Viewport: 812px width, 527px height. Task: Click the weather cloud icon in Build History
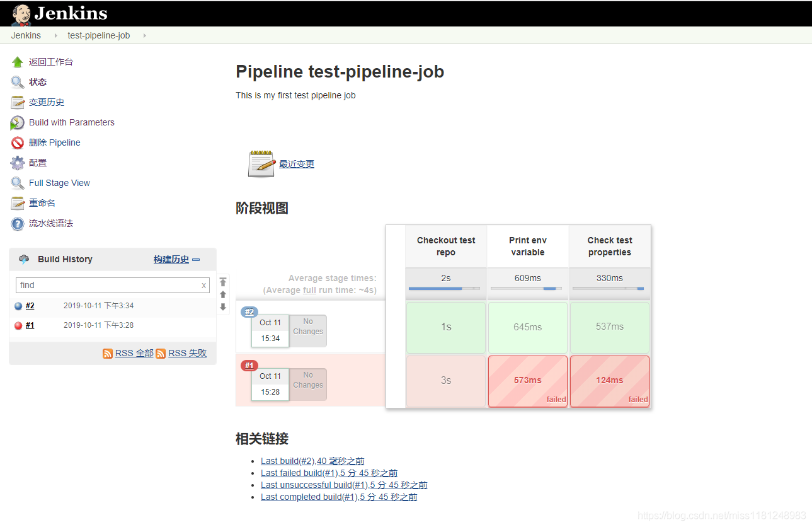(24, 259)
